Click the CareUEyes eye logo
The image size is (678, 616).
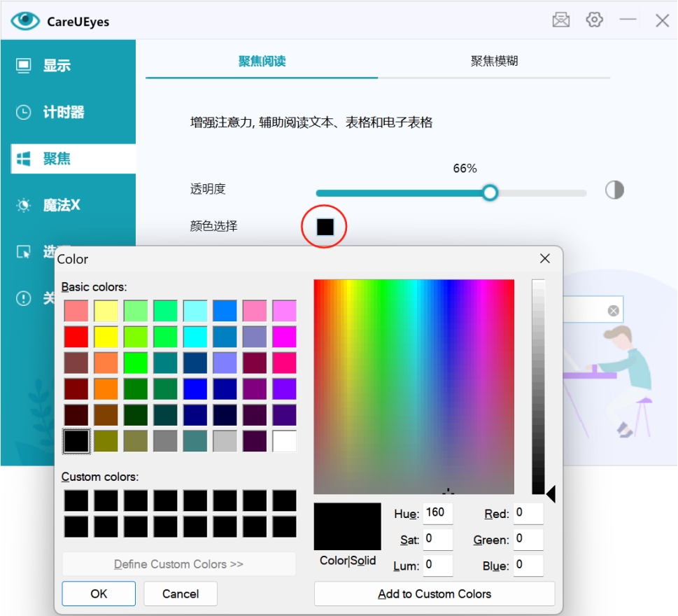coord(25,21)
